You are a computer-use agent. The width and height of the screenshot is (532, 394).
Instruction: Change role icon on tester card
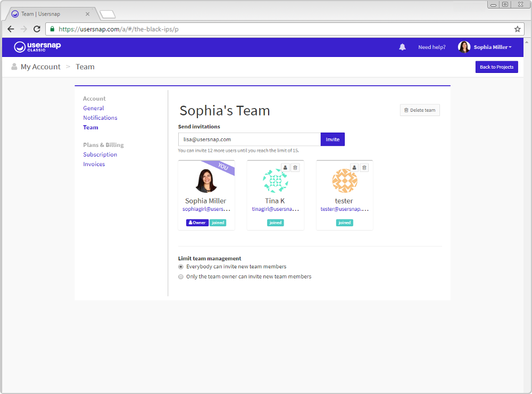click(x=354, y=168)
